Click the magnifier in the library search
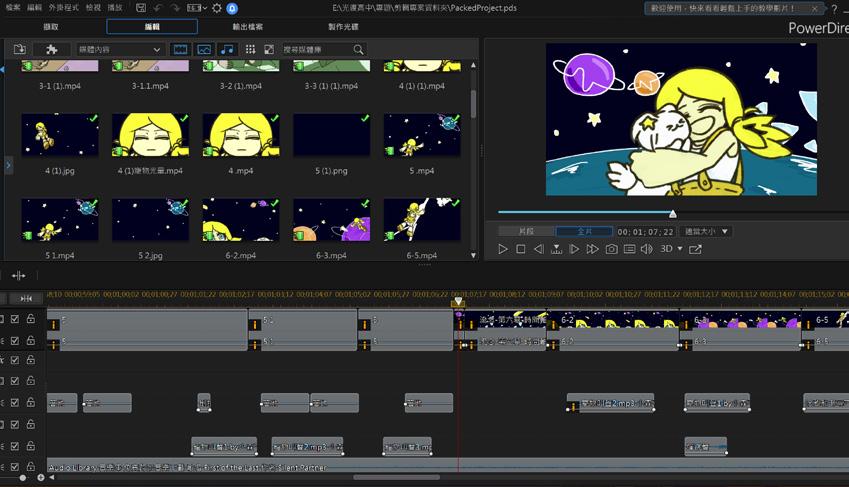Image resolution: width=849 pixels, height=487 pixels. tap(358, 49)
